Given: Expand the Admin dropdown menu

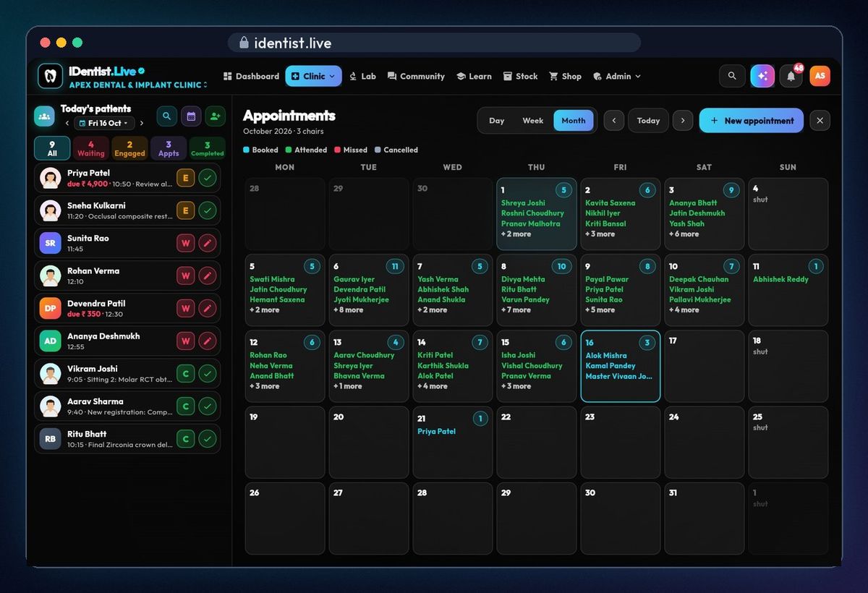Looking at the screenshot, I should 617,76.
